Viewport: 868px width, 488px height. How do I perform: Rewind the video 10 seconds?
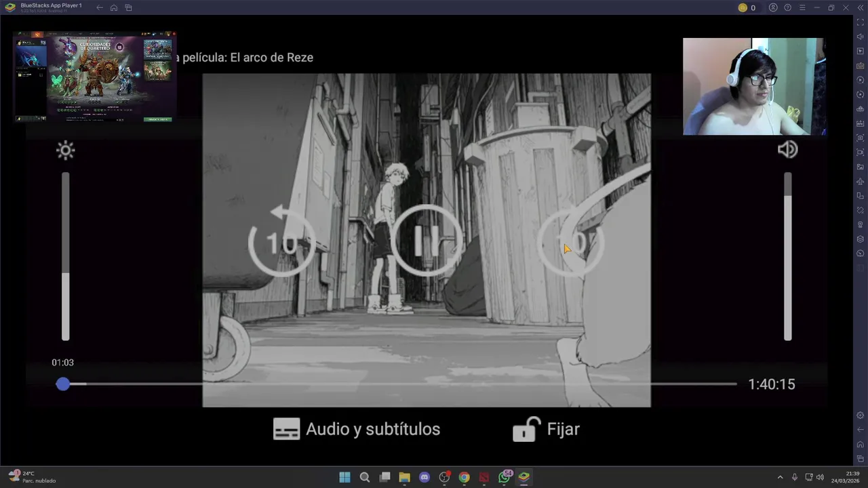point(281,241)
